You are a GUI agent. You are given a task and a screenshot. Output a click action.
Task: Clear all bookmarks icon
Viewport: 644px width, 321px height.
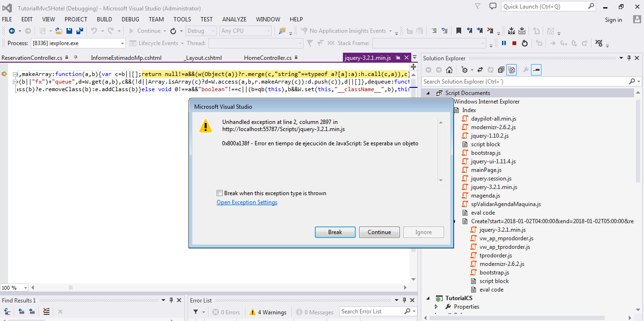tap(490, 31)
